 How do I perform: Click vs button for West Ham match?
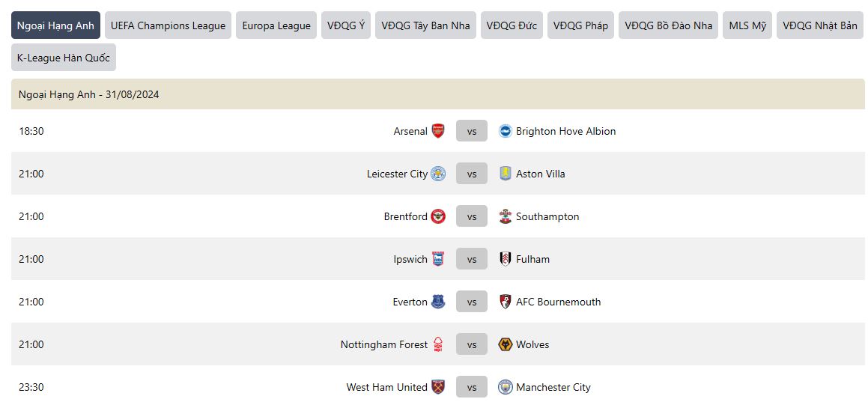point(472,387)
